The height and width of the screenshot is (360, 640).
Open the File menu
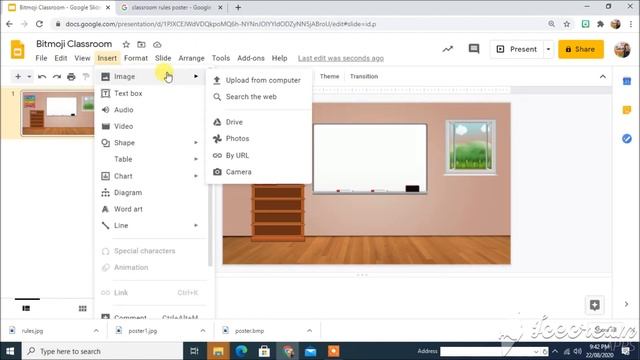click(41, 58)
